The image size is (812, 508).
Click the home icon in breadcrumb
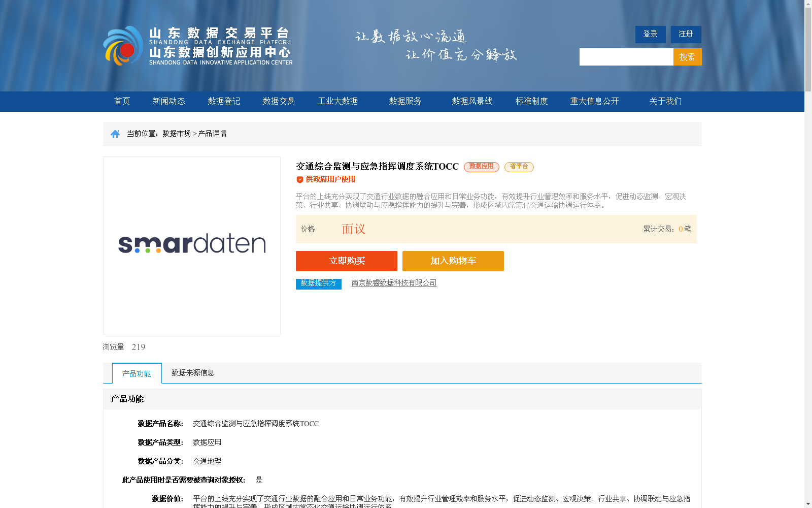[115, 134]
